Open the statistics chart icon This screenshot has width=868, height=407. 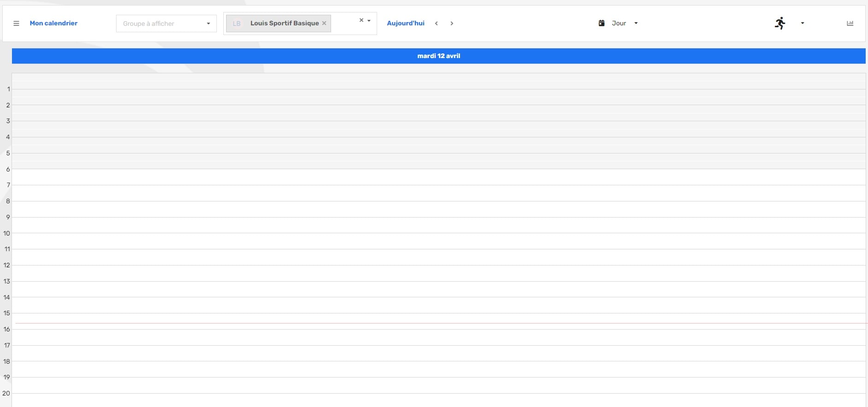pos(850,23)
